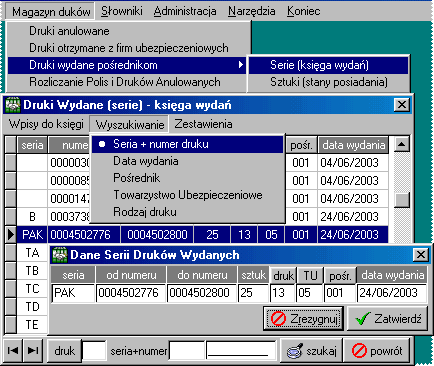The image size is (434, 366).
Task: Select the row with seria TC
Action: 32,289
